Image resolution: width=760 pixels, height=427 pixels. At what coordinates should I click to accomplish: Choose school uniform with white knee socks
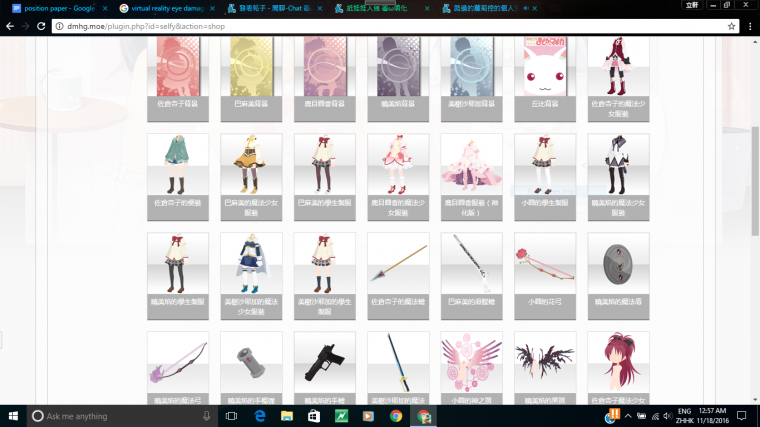point(545,177)
